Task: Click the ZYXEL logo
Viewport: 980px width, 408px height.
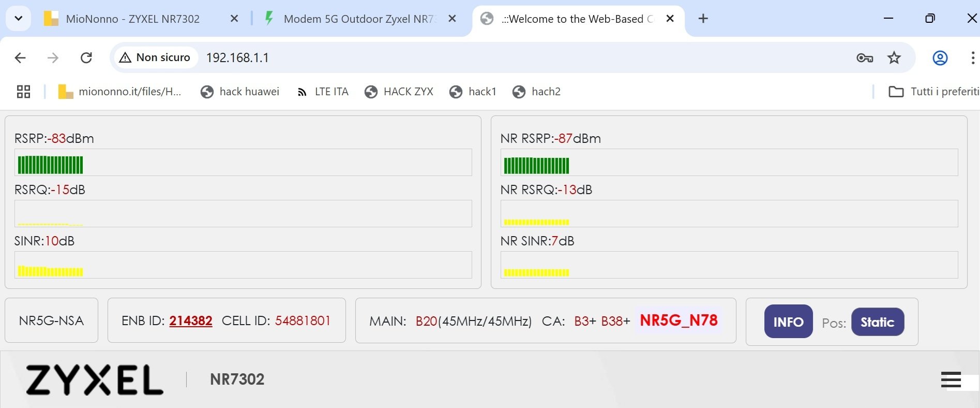Action: point(95,380)
